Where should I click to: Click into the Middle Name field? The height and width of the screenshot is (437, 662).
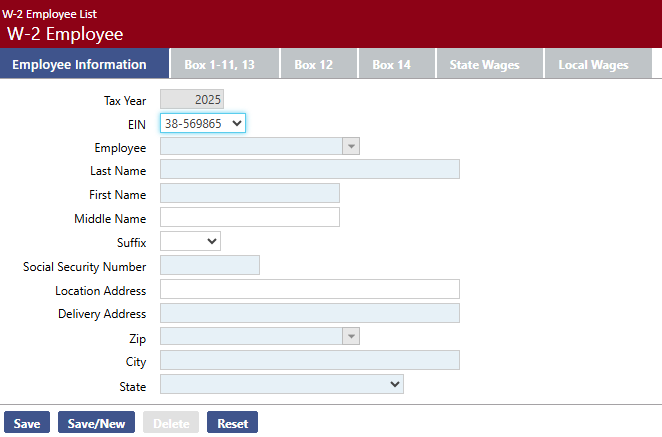tap(249, 218)
